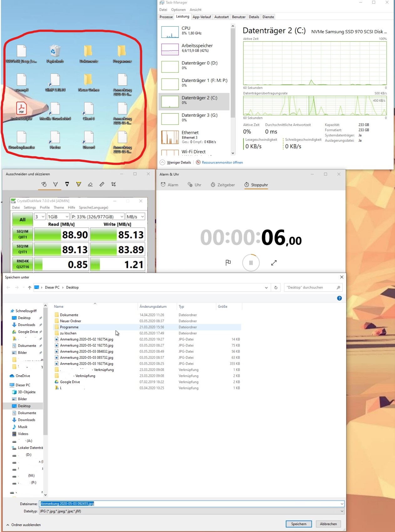The width and height of the screenshot is (395, 532).
Task: Select the crop tool in snip toolbar
Action: click(114, 185)
